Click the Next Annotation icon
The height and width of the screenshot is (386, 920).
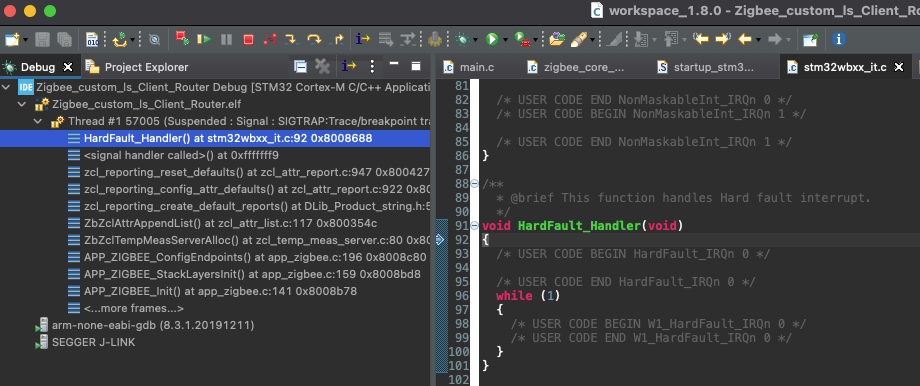click(641, 39)
